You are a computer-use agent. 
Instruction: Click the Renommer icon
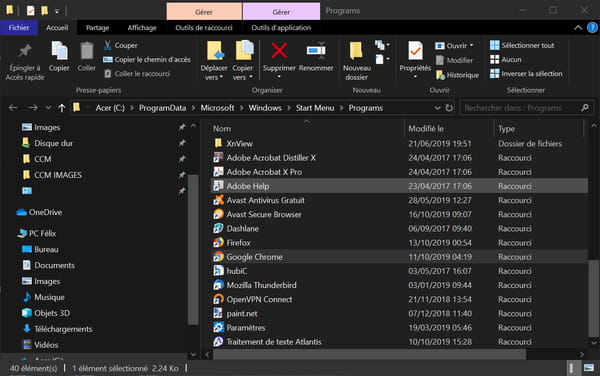pos(316,57)
